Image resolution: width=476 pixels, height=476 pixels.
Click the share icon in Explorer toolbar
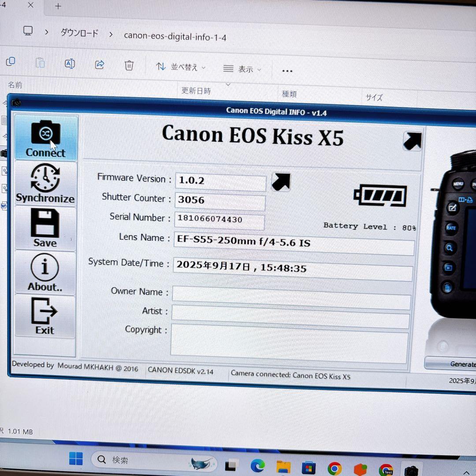pyautogui.click(x=100, y=65)
